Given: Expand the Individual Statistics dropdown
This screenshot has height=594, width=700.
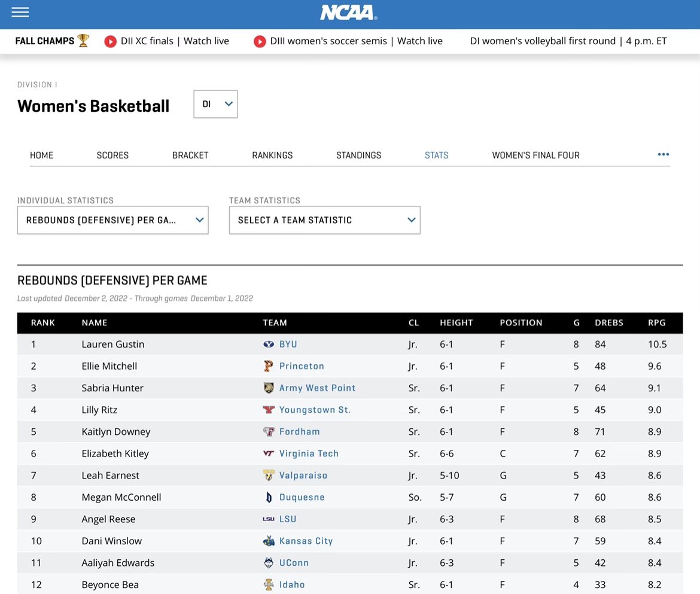Looking at the screenshot, I should [113, 220].
